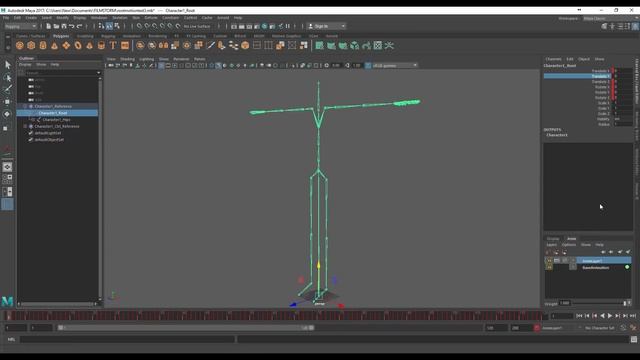This screenshot has width=640, height=360.
Task: Click the Play Backwards button
Action: tap(602, 316)
